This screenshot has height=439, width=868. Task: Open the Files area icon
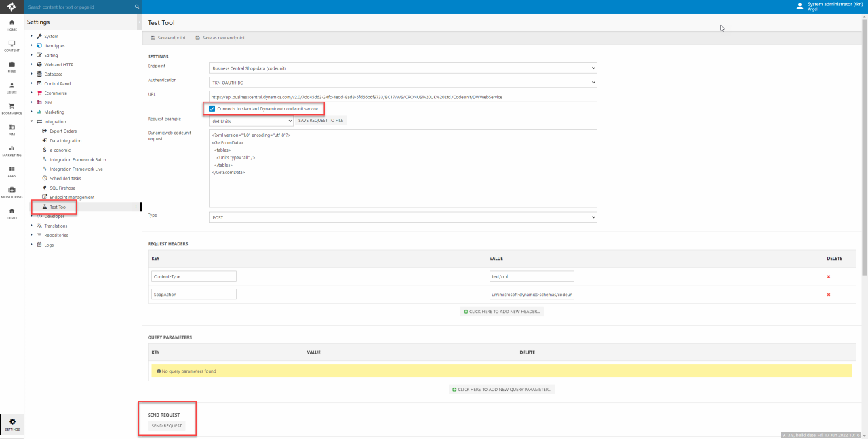pyautogui.click(x=12, y=66)
